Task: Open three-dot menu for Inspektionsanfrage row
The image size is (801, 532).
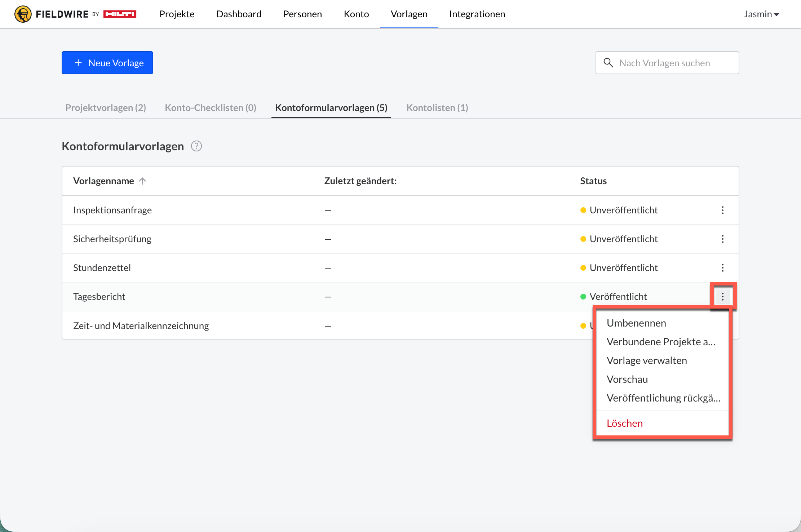Action: pos(722,210)
